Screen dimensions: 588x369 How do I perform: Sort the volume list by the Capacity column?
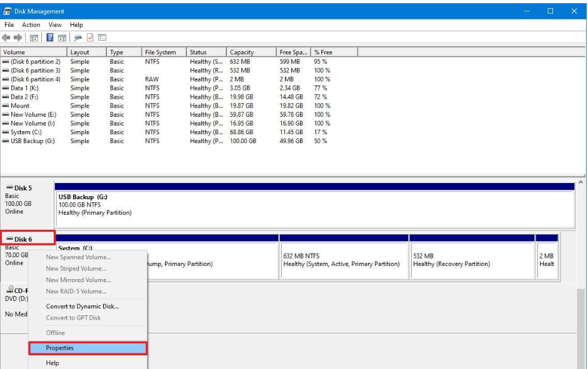tap(242, 52)
